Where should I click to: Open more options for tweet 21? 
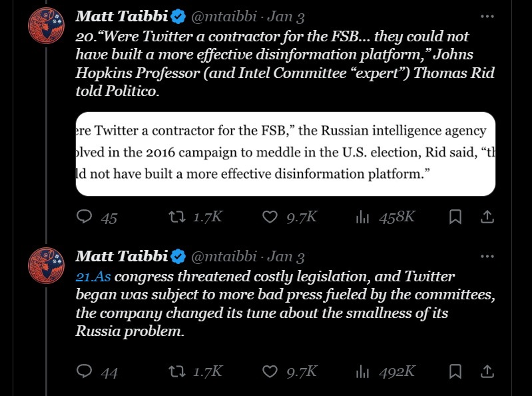pos(487,256)
